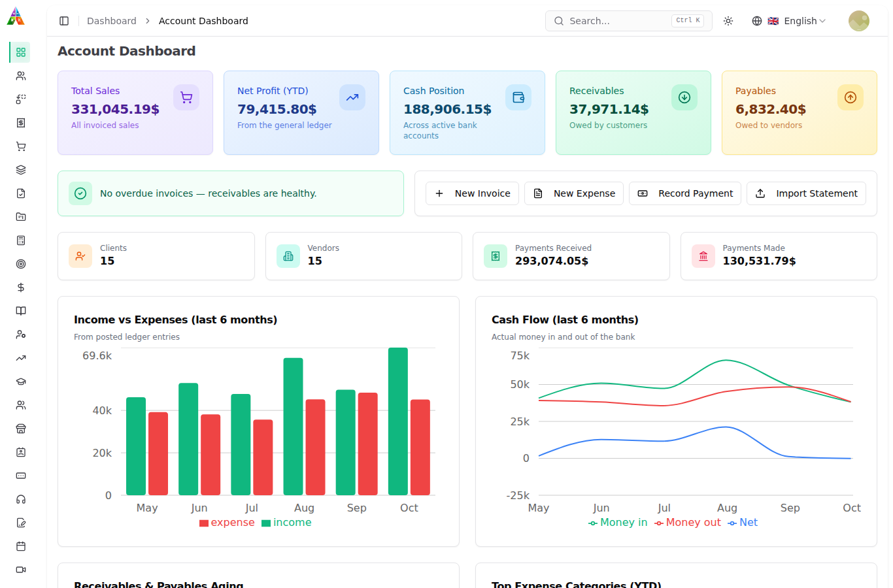Click the Net Profit value 79,415.80$
Screen dimensions: 893x588
[x=277, y=109]
